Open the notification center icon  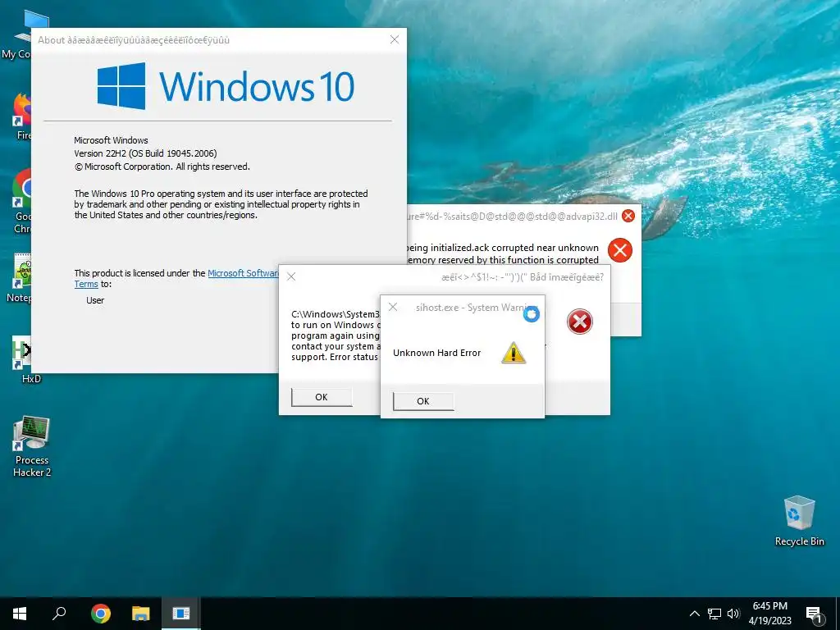815,614
